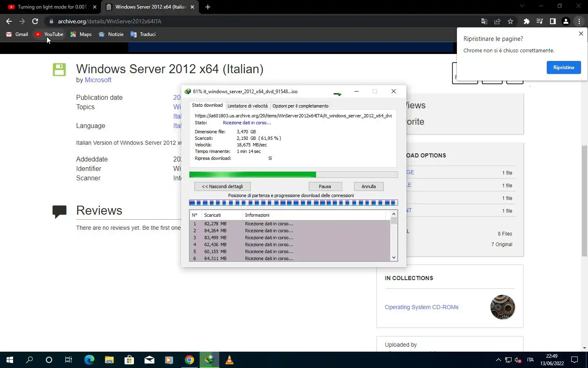Image resolution: width=588 pixels, height=368 pixels.
Task: Open VLC media player from taskbar
Action: 229,360
